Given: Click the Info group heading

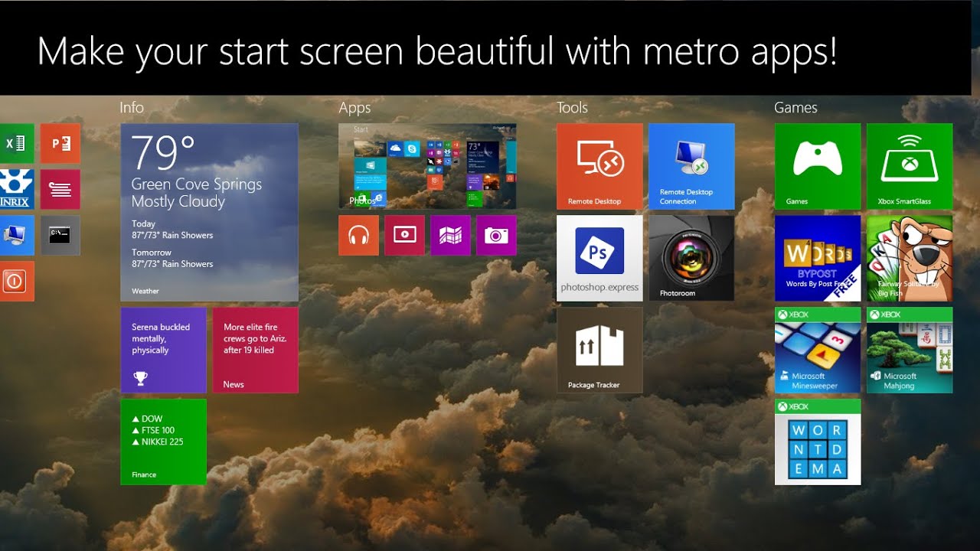Looking at the screenshot, I should click(132, 108).
